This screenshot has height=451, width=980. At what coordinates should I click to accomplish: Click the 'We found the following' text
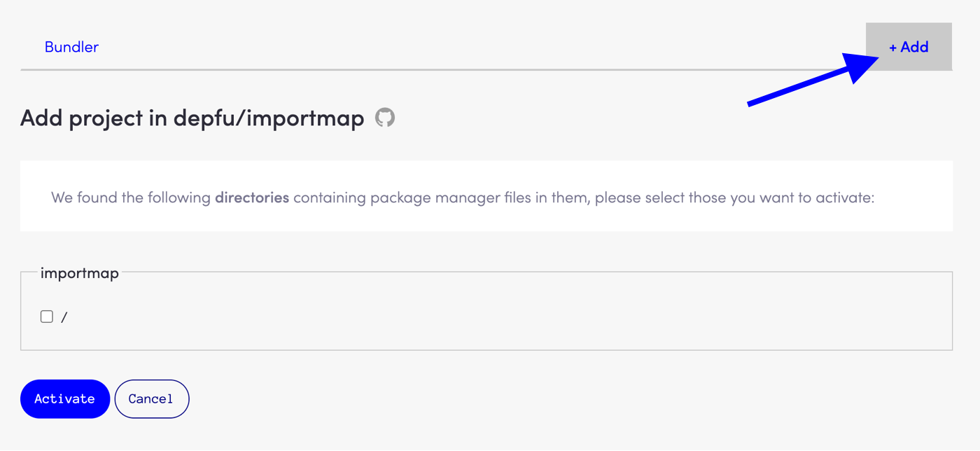(x=131, y=197)
